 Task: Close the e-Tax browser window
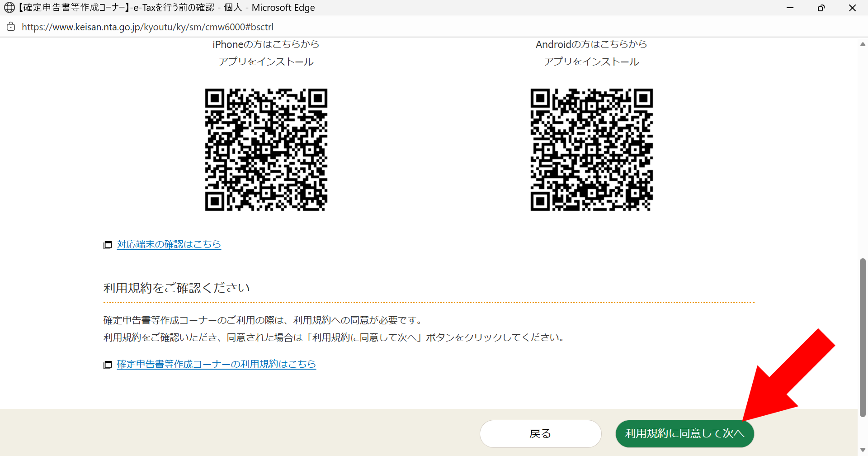pos(852,8)
